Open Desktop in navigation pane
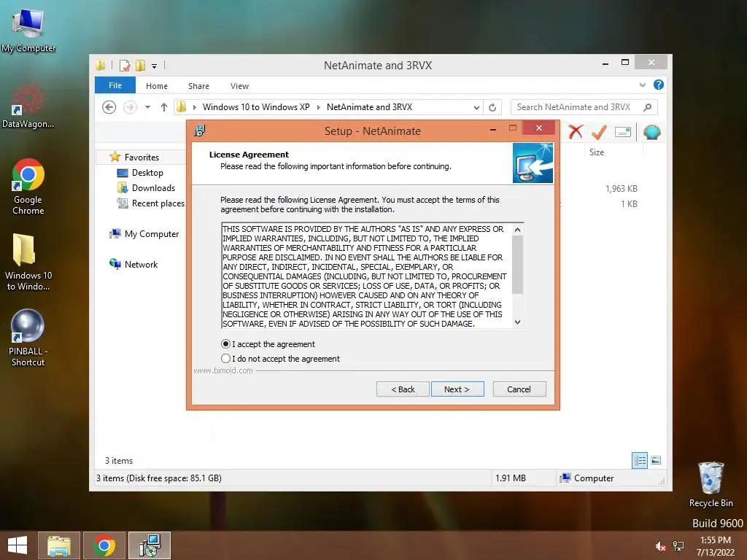 [x=147, y=173]
